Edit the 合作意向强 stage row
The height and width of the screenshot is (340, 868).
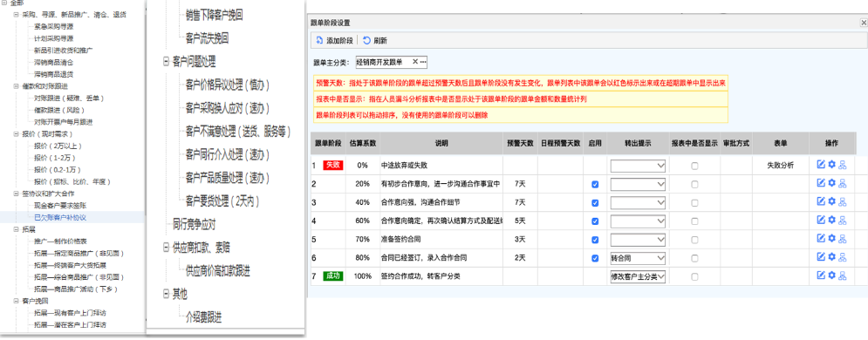pyautogui.click(x=821, y=201)
